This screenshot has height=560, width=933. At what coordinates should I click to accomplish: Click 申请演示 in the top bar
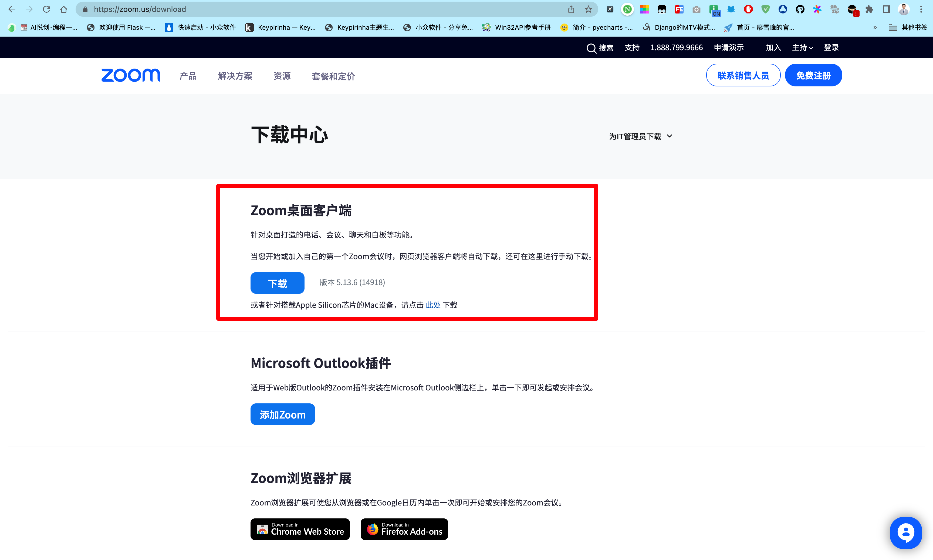(x=729, y=48)
